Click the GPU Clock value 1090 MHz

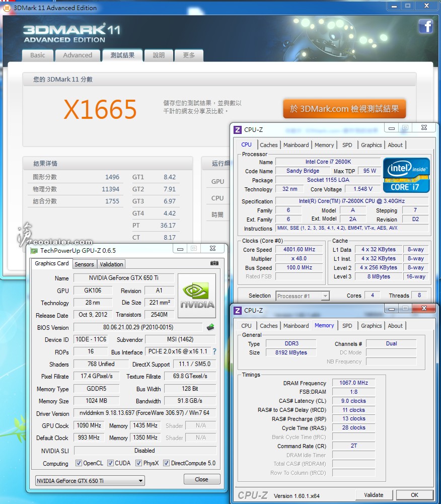(89, 425)
